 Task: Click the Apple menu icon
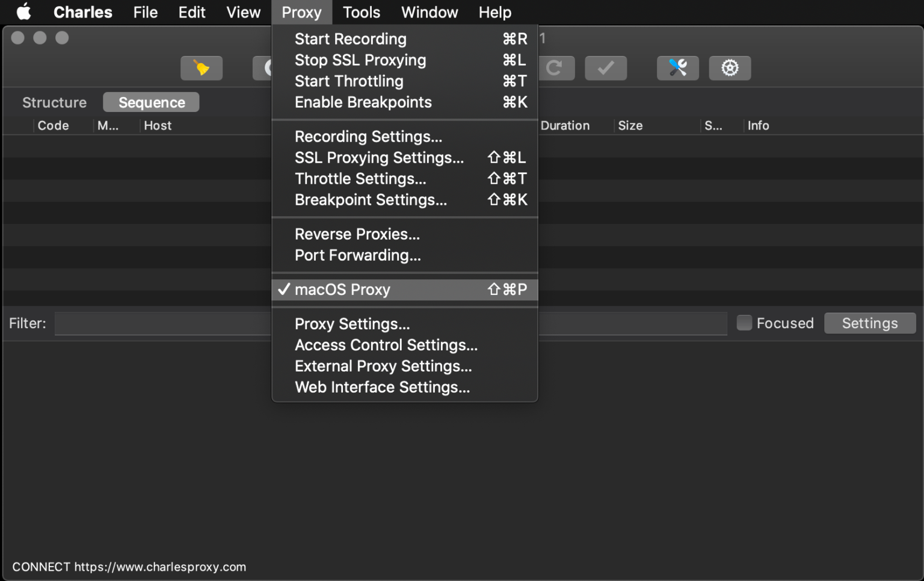pyautogui.click(x=23, y=11)
